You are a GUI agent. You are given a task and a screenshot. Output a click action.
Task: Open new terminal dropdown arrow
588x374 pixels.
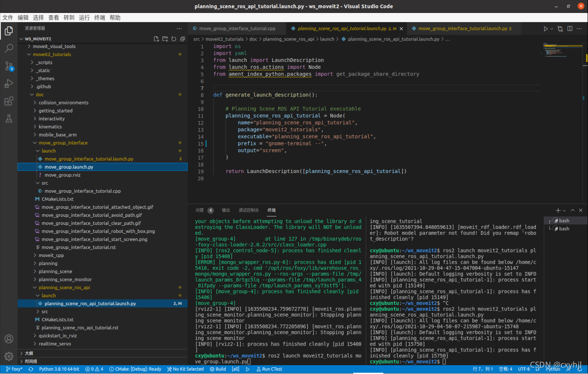coord(564,211)
